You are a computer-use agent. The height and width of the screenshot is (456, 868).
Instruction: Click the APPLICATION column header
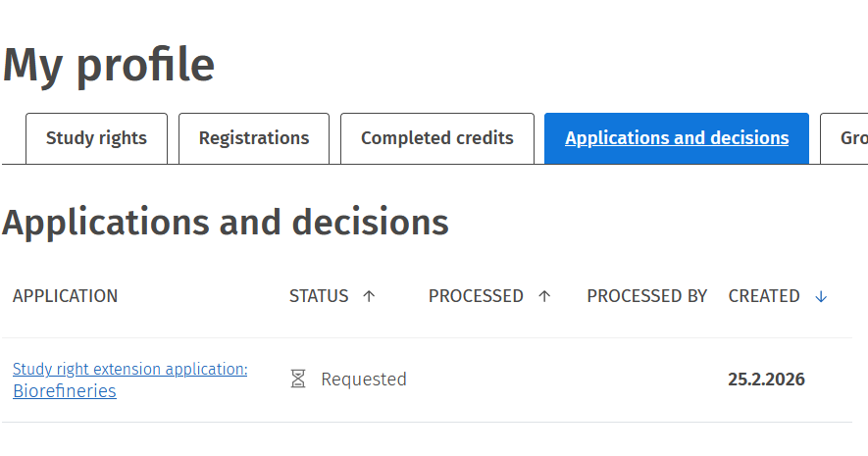pos(65,296)
